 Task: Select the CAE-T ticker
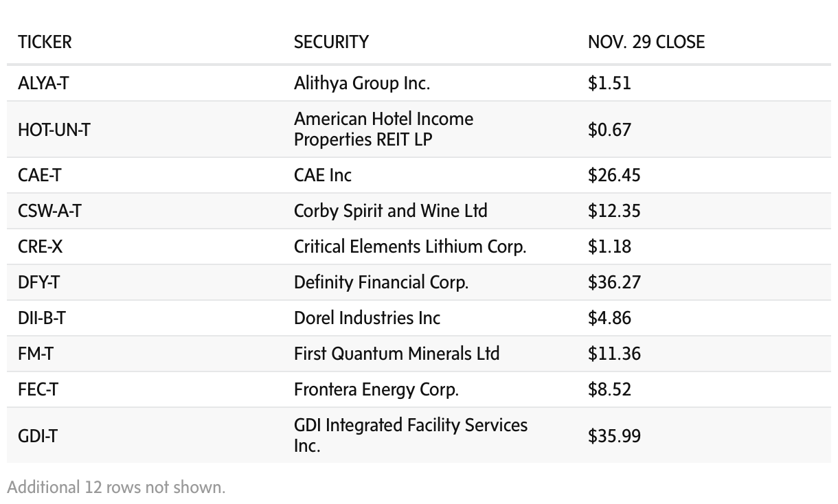click(x=39, y=175)
